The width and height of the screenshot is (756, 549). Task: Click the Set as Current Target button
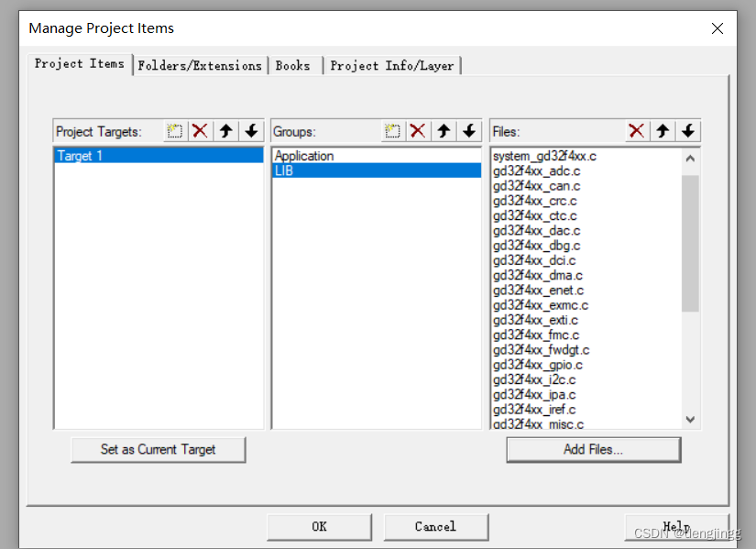tap(159, 450)
